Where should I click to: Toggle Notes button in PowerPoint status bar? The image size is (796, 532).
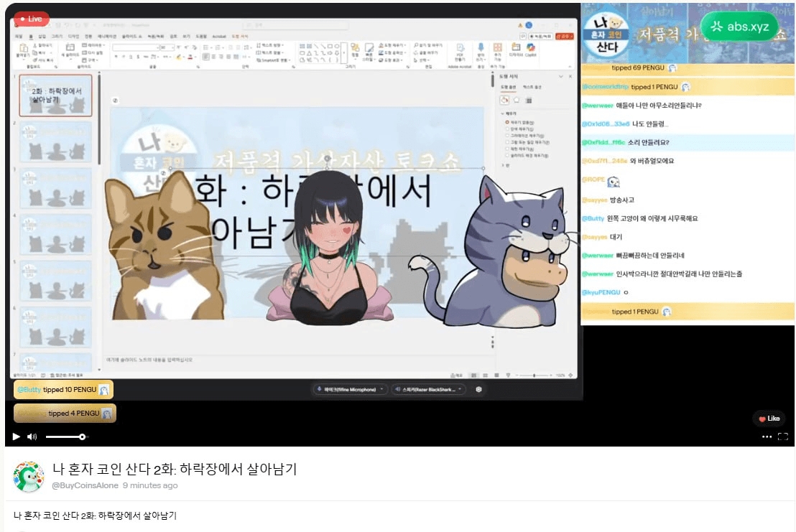point(456,375)
